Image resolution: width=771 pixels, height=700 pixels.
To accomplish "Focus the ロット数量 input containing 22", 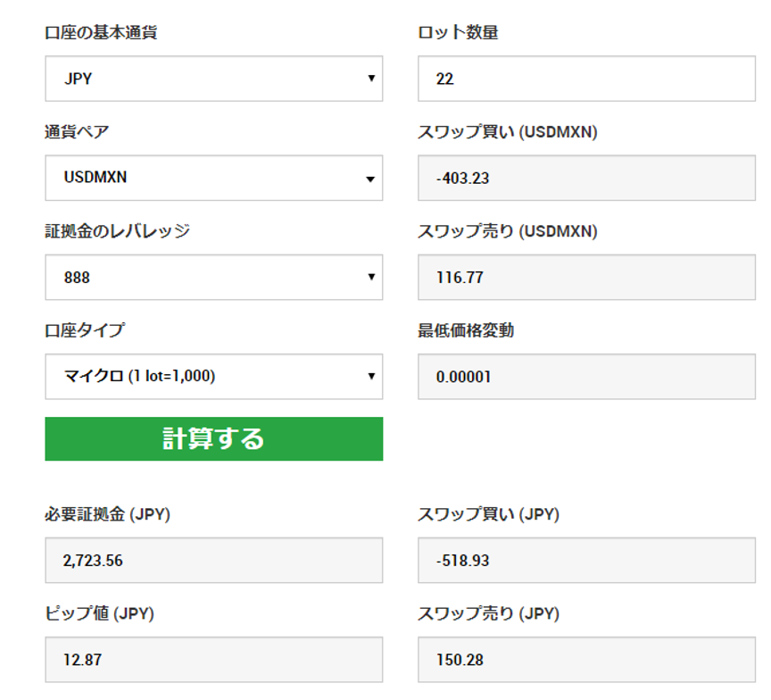I will click(586, 79).
